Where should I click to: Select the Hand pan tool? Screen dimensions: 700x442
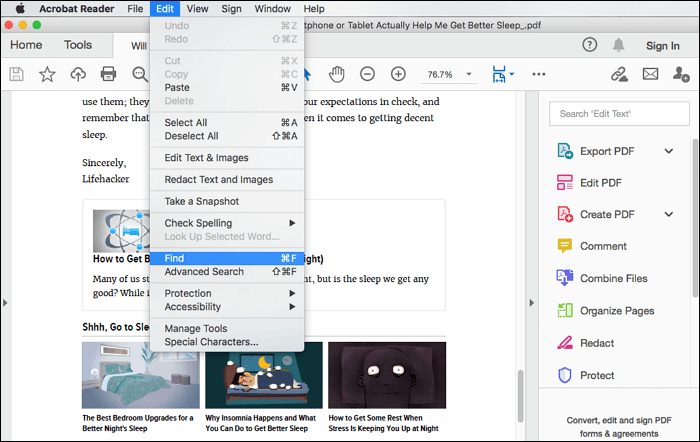pos(337,74)
